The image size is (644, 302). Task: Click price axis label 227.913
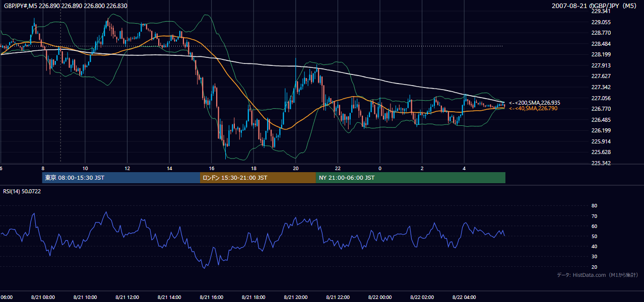coord(601,65)
